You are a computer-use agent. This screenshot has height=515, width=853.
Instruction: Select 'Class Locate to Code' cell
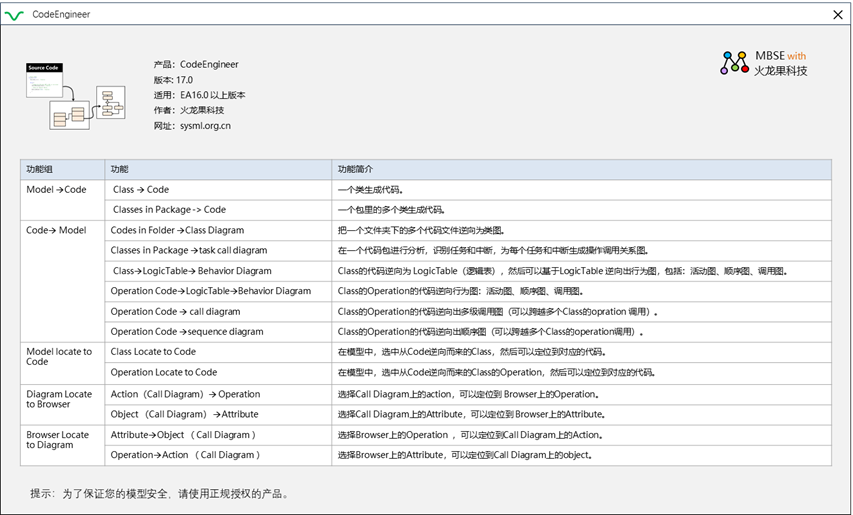pos(218,352)
